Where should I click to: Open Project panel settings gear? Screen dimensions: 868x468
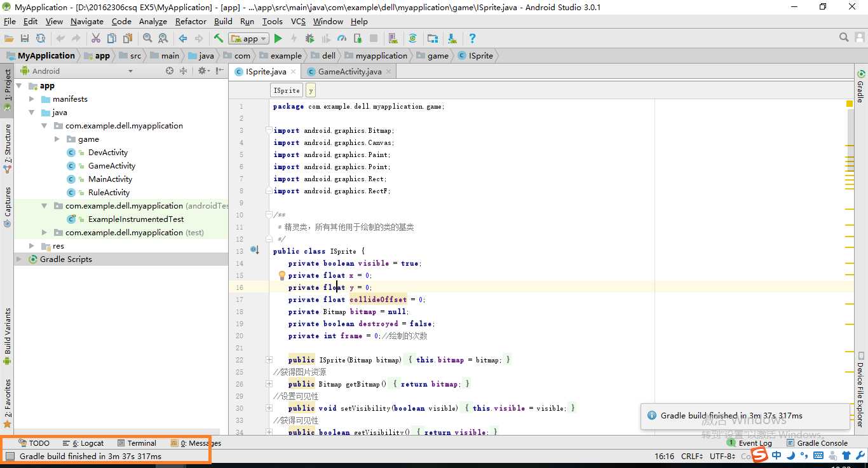point(203,71)
